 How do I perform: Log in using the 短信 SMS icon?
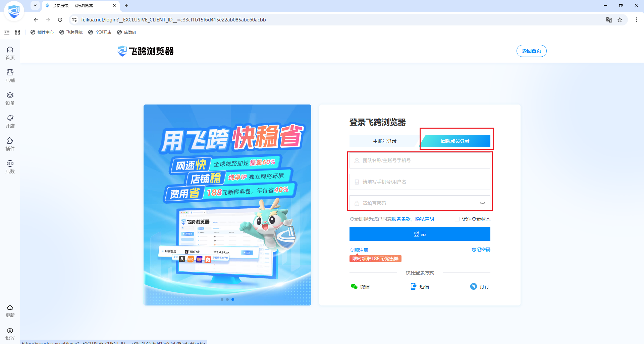420,286
